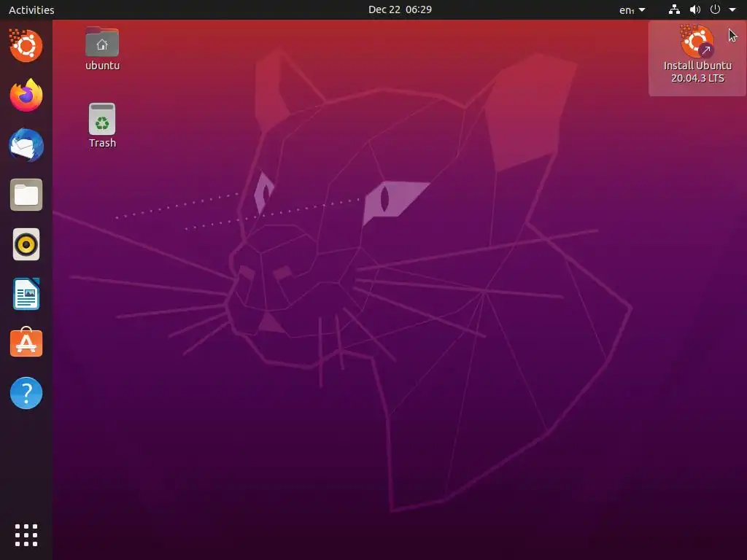Open the Files manager in dock

click(x=26, y=195)
